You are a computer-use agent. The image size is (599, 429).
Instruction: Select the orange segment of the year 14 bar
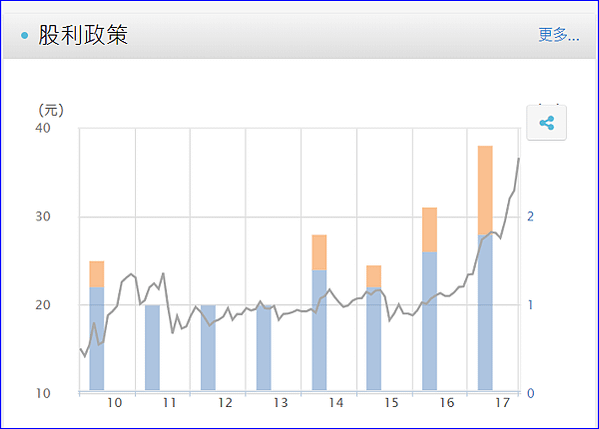coord(319,253)
